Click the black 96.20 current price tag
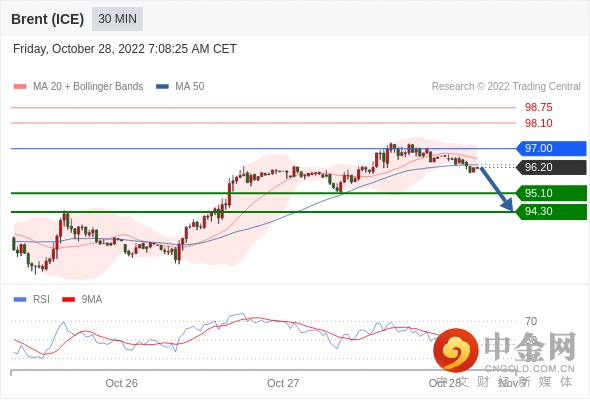Image resolution: width=590 pixels, height=400 pixels. [x=552, y=167]
